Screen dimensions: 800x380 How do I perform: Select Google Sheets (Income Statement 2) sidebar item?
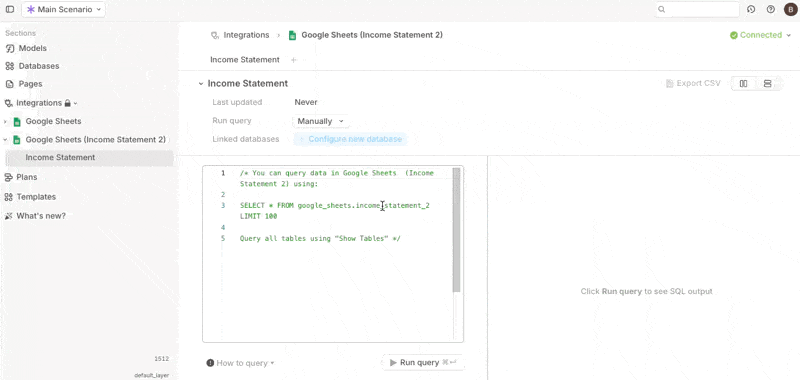coord(95,140)
